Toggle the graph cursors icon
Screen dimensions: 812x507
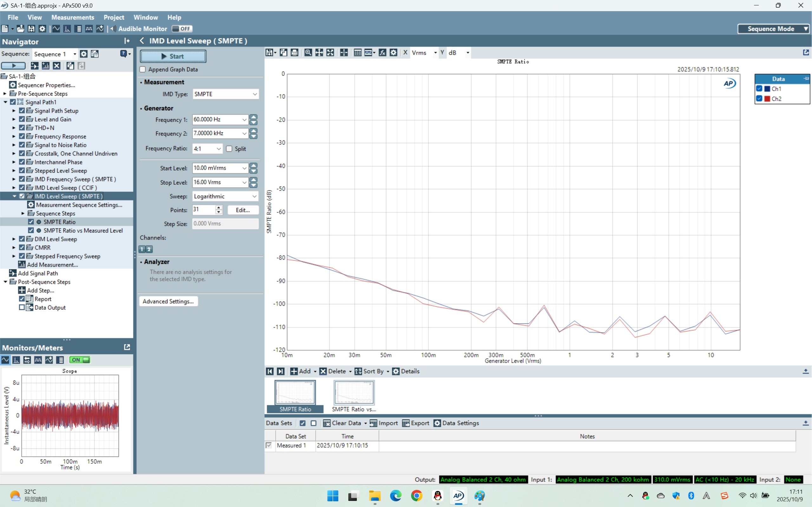[344, 53]
